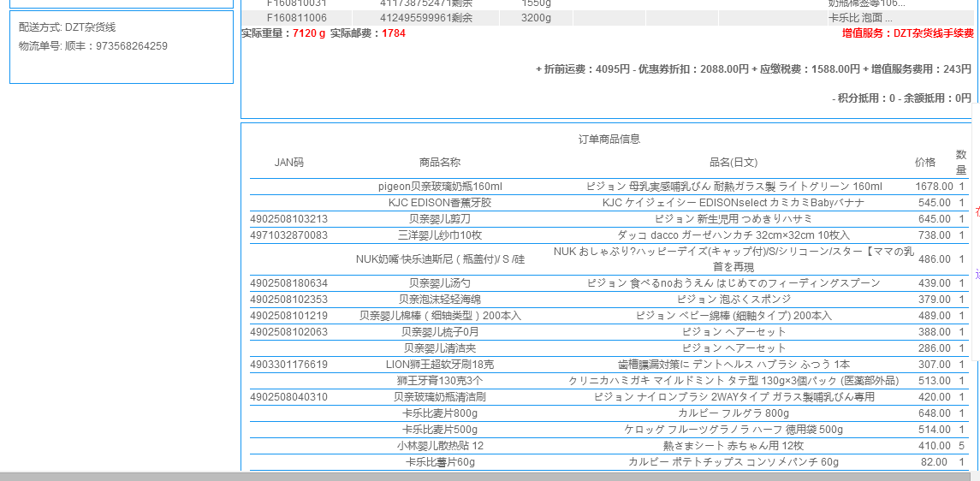Click product 贝亲婴儿梳子0月
Screen dimensions: 980x481
440,332
